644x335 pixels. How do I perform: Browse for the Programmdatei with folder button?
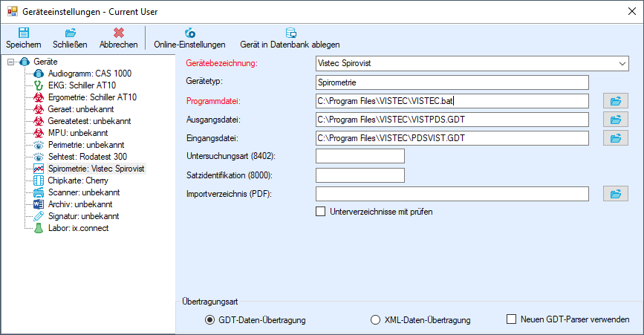click(615, 101)
